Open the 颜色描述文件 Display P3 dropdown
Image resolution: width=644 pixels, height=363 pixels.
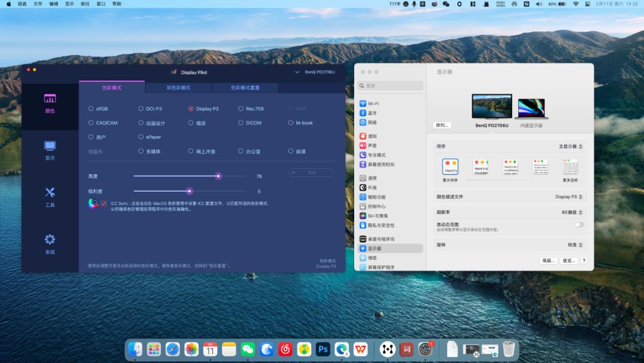pos(569,196)
